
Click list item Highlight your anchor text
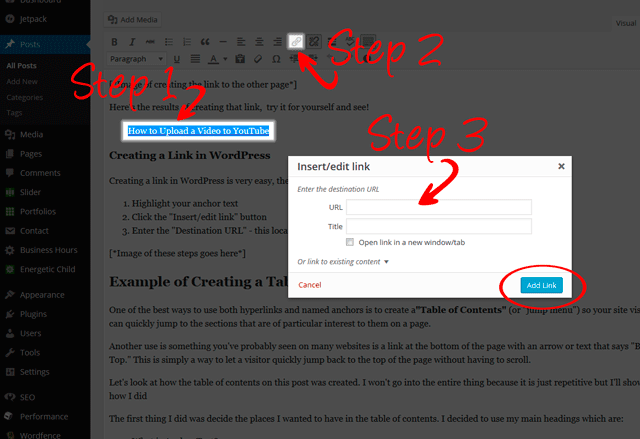(x=185, y=203)
